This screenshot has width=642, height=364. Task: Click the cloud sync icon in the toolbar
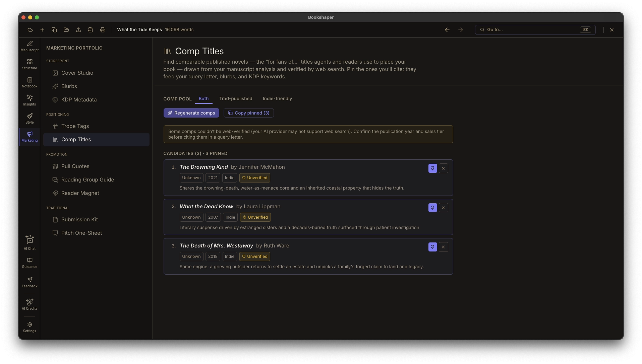[x=30, y=30]
